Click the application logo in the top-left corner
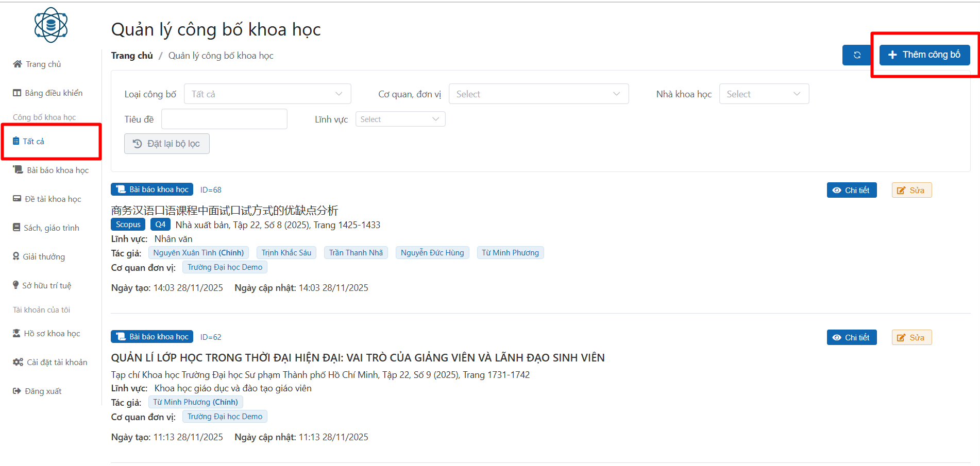This screenshot has height=466, width=980. tap(50, 25)
